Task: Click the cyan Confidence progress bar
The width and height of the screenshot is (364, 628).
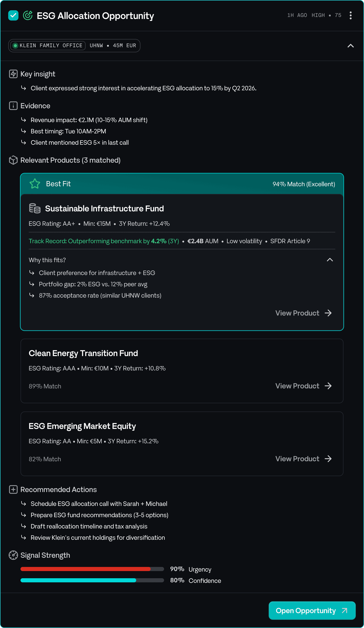Action: [92, 580]
